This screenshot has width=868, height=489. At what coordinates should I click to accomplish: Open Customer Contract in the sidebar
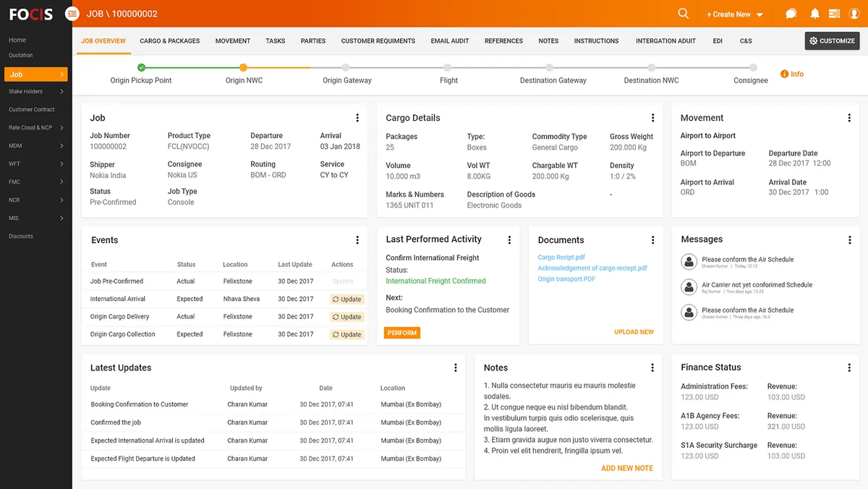(32, 109)
